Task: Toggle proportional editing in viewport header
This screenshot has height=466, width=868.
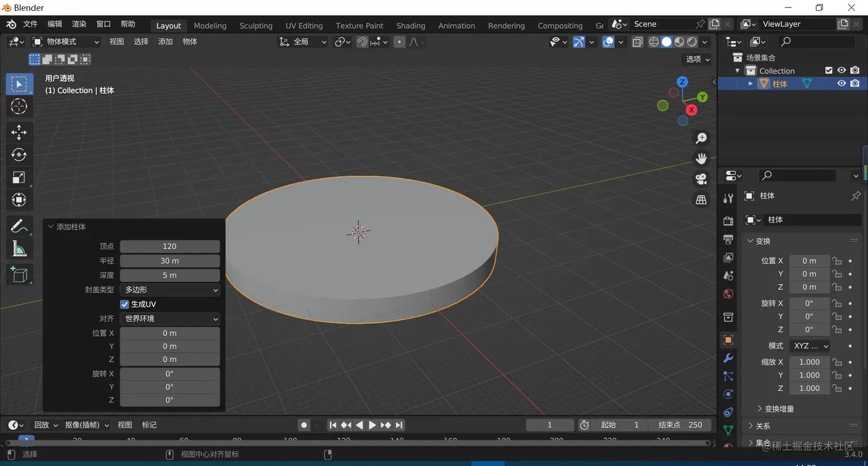Action: [400, 42]
